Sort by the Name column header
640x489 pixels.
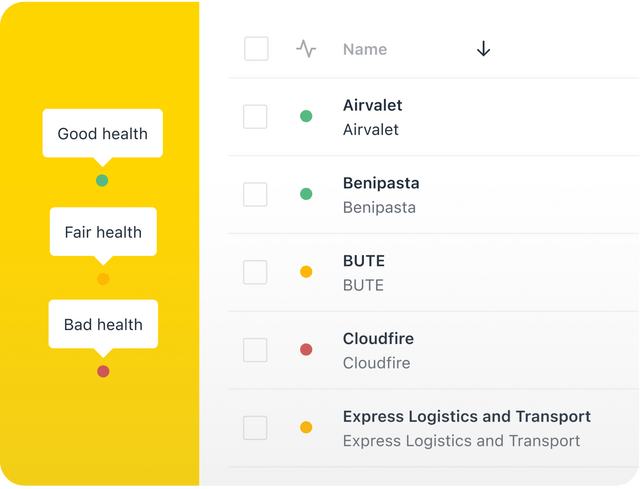365,49
